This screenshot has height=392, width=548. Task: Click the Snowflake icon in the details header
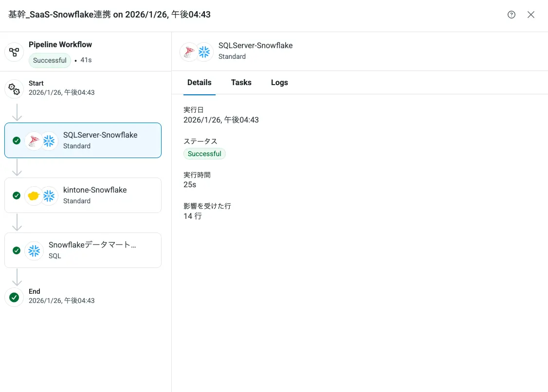[x=204, y=52]
